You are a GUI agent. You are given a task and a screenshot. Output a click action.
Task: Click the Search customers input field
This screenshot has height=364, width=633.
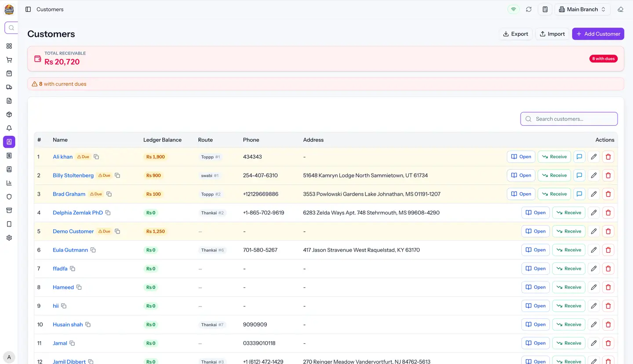(x=569, y=119)
